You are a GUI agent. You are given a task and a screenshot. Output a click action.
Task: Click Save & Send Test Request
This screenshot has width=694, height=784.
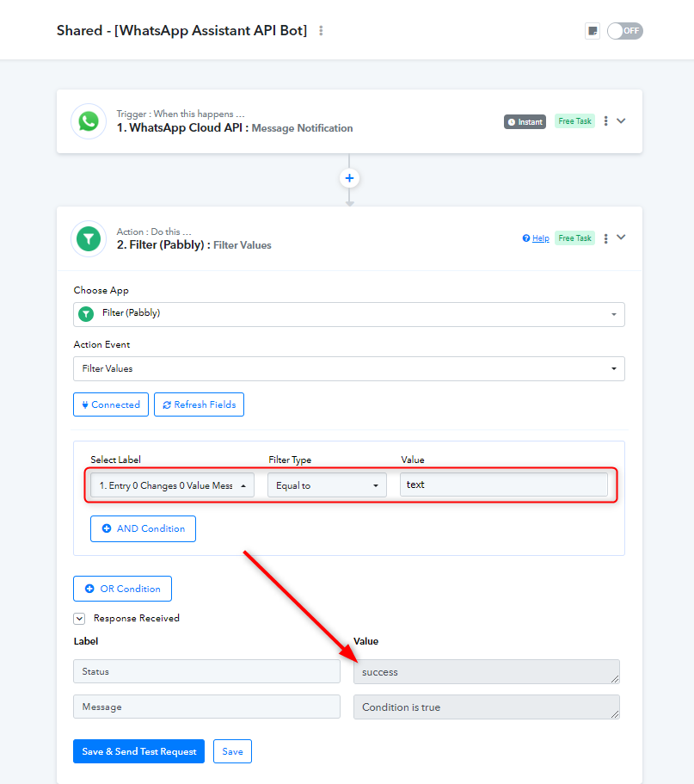pyautogui.click(x=139, y=751)
